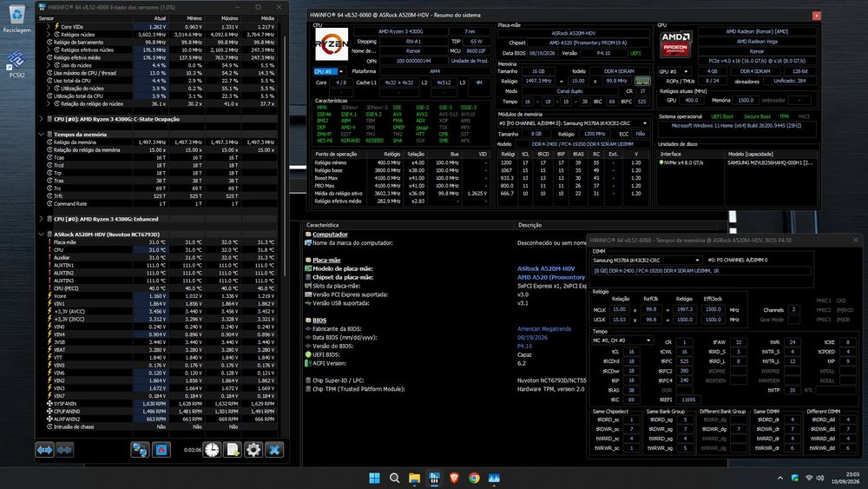The image size is (868, 489).
Task: Click the Computador tree icon in main window
Action: coord(308,235)
